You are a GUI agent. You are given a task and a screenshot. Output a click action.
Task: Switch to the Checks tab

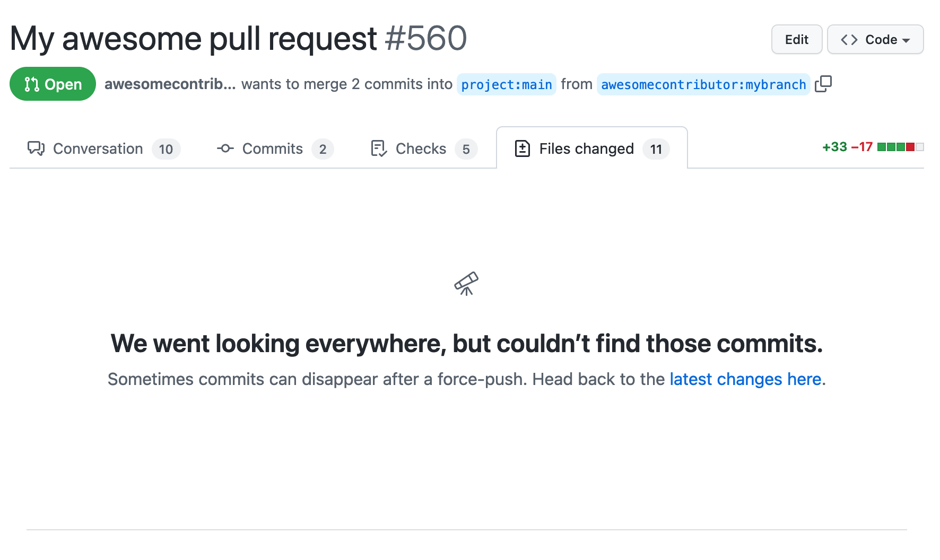tap(420, 148)
